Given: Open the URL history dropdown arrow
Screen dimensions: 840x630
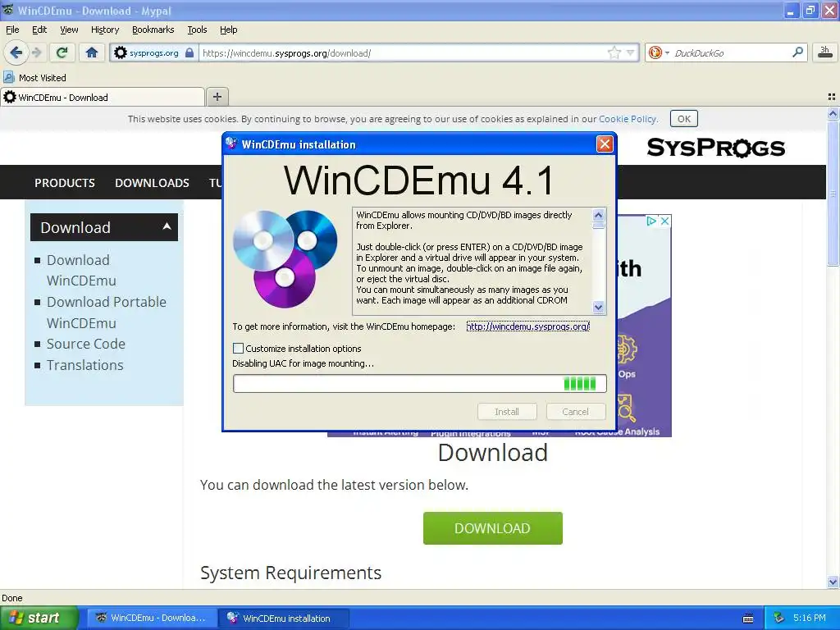Looking at the screenshot, I should click(x=631, y=52).
